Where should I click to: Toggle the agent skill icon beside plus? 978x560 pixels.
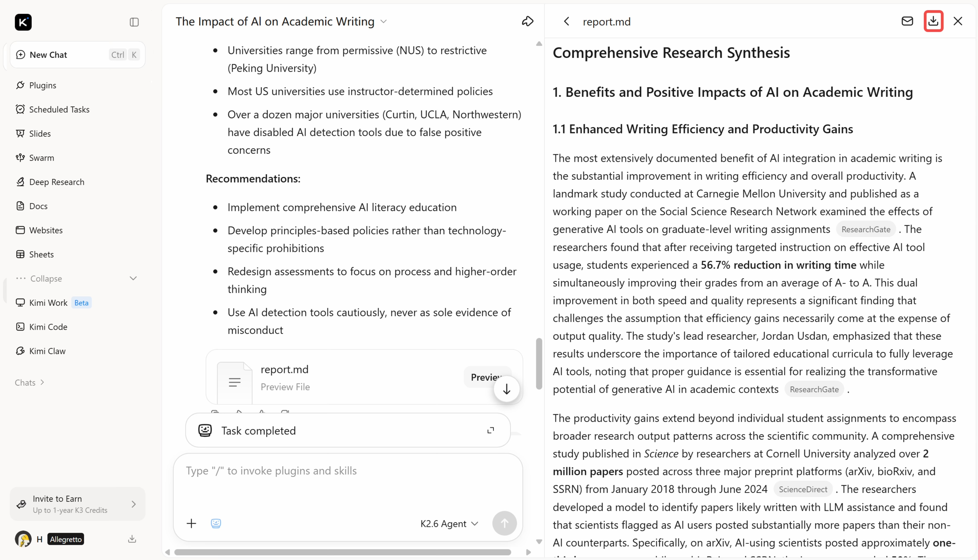tap(216, 523)
